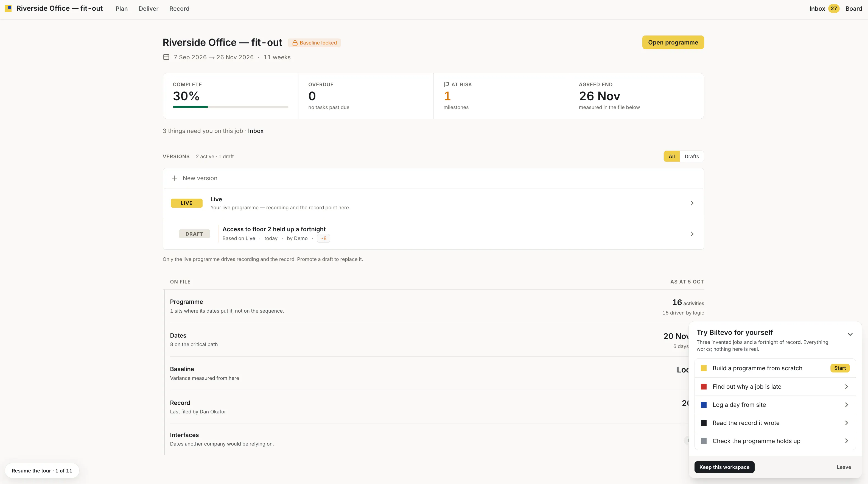This screenshot has width=868, height=484.
Task: Click the 30% completion progress bar
Action: click(231, 107)
